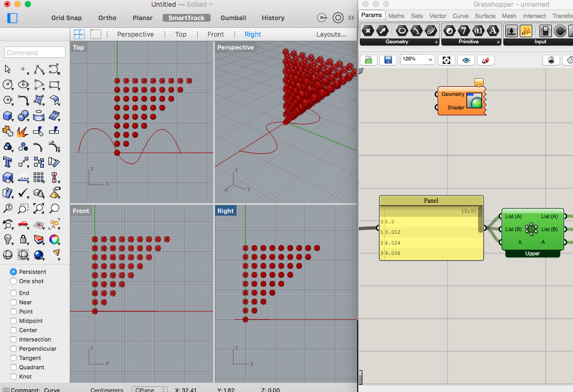Click the Join puzzle-piece icon
Viewport: 573px width, 392px height.
(x=8, y=131)
